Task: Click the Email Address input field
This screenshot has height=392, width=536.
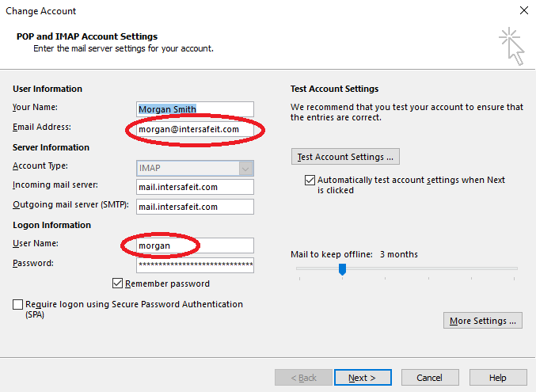Action: 195,129
